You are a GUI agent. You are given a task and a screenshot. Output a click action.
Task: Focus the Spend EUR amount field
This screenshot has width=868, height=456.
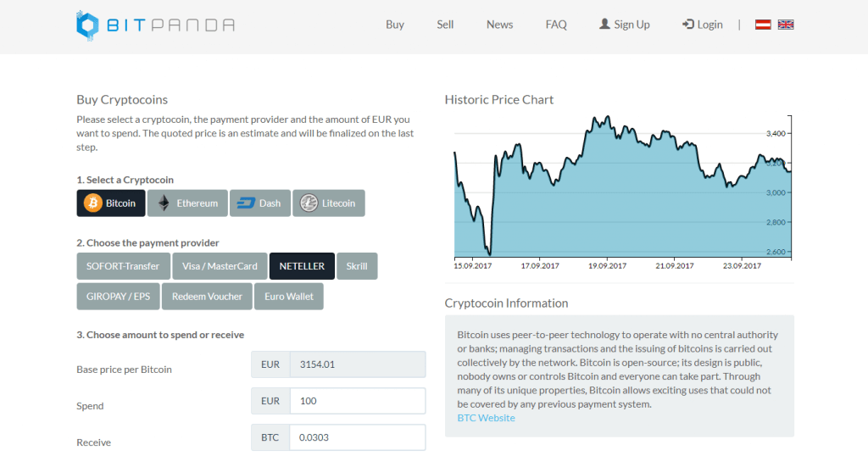pyautogui.click(x=358, y=401)
